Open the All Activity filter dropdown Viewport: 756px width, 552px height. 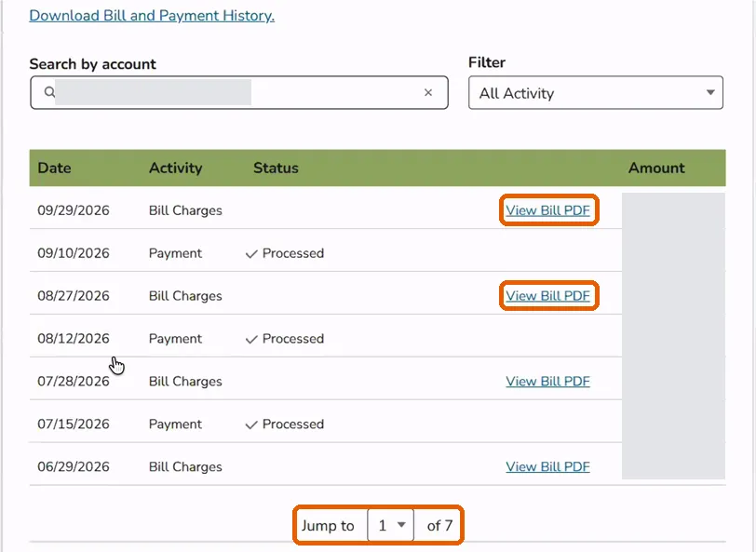tap(596, 92)
